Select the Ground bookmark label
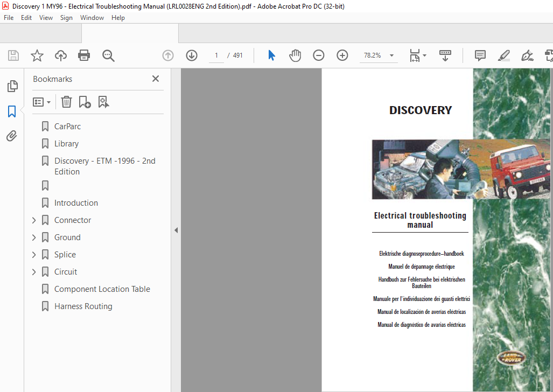This screenshot has height=392, width=553. click(x=67, y=237)
